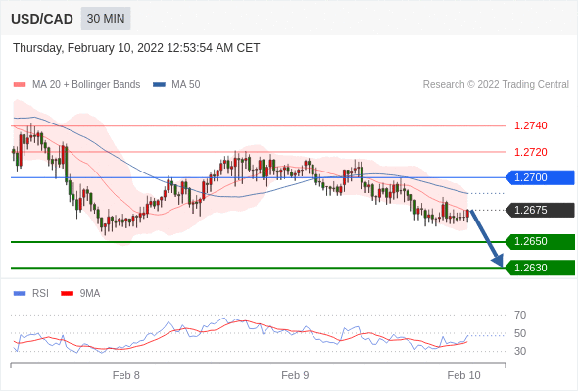Select the green 1.2630 support tag
The image size is (578, 392).
point(540,268)
